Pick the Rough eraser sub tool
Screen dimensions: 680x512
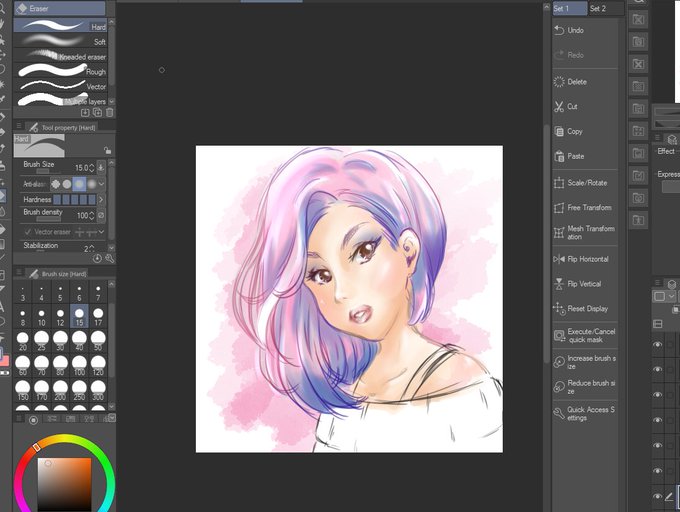coord(60,71)
